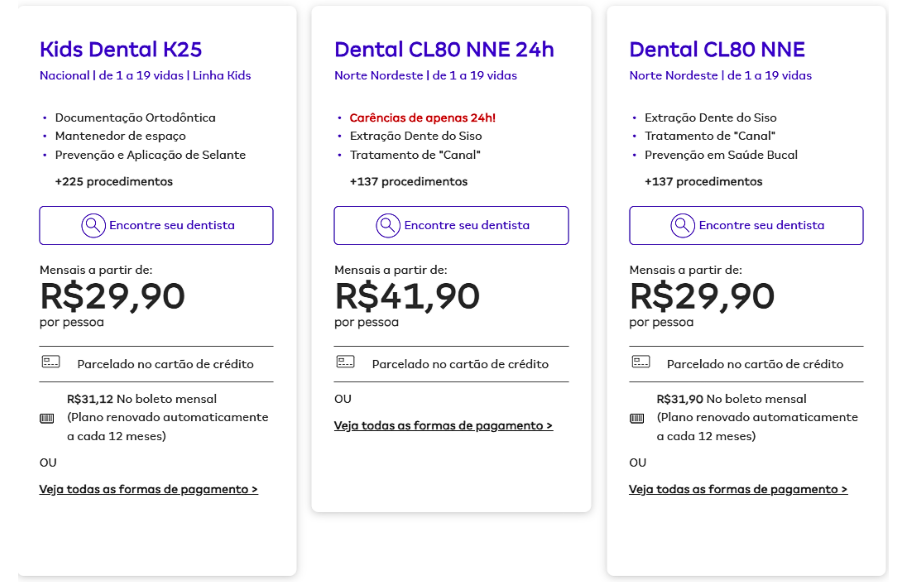This screenshot has height=588, width=907.
Task: Find a dentist for Dental CL80 NNE 24h
Action: pos(451,226)
